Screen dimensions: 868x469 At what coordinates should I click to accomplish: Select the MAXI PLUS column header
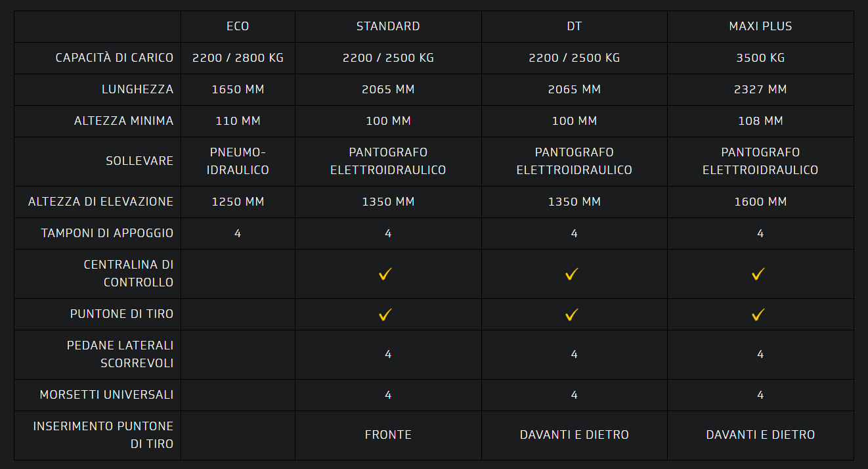coord(760,26)
